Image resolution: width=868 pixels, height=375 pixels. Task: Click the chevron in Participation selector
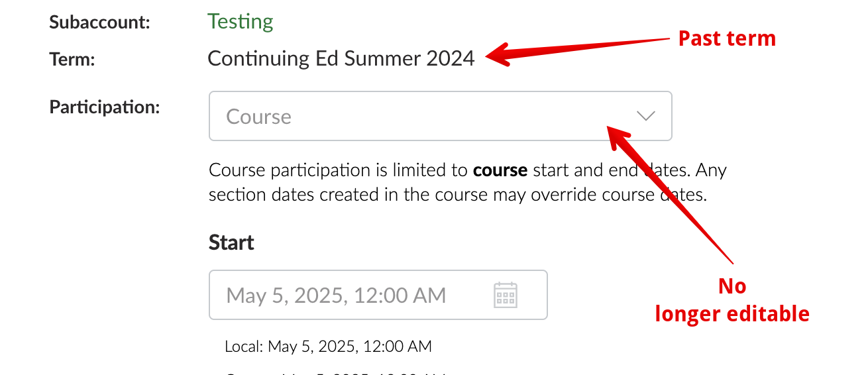pos(645,116)
